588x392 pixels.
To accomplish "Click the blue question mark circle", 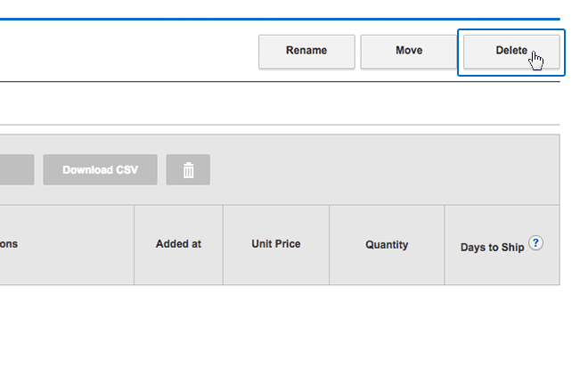I will click(x=535, y=243).
